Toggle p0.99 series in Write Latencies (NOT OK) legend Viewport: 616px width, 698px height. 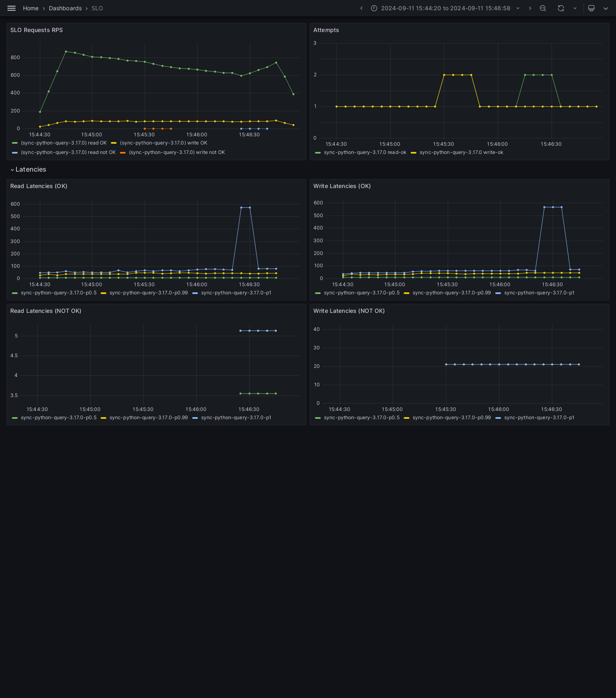tap(452, 418)
